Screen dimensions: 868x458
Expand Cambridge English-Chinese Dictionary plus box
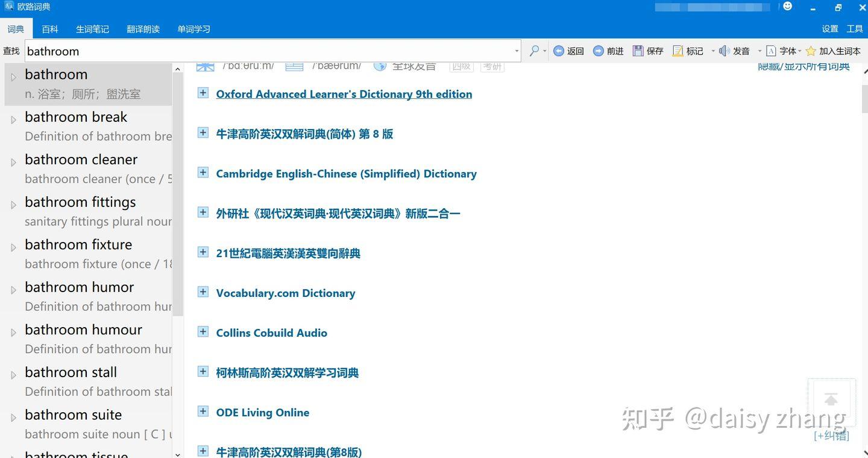coord(203,173)
